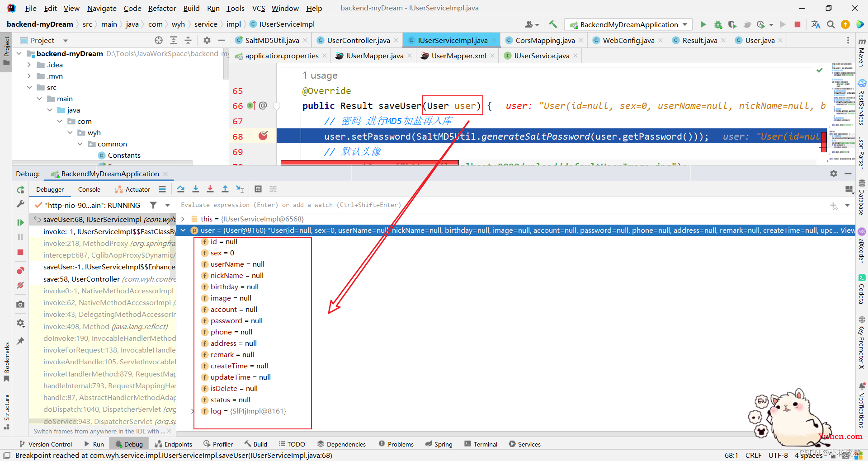Open the VCS menu
The image size is (868, 461).
click(259, 8)
